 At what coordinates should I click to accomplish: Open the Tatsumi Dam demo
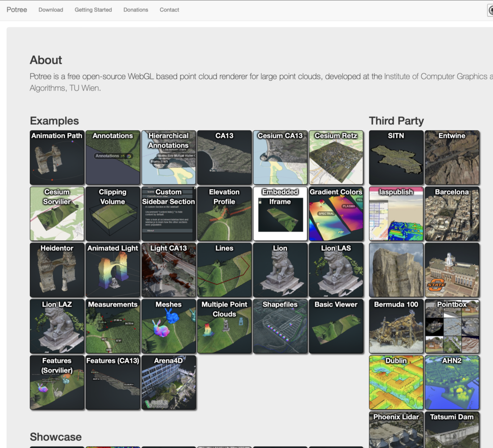pyautogui.click(x=452, y=430)
